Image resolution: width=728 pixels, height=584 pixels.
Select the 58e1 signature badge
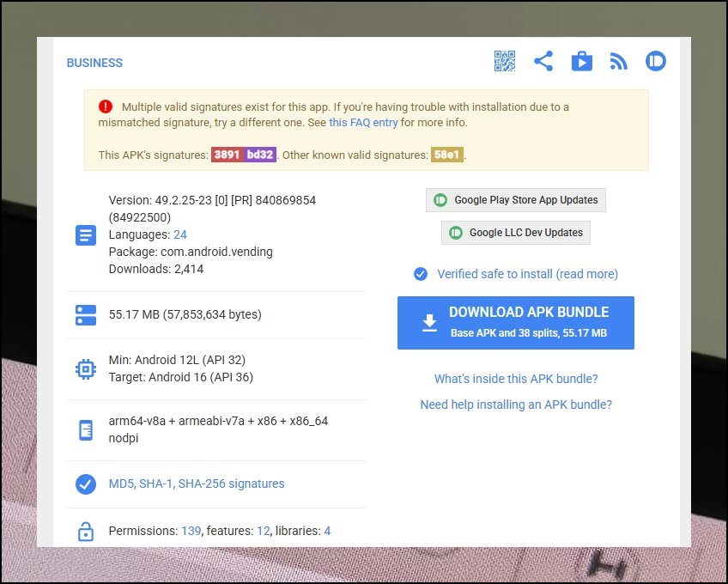(447, 155)
